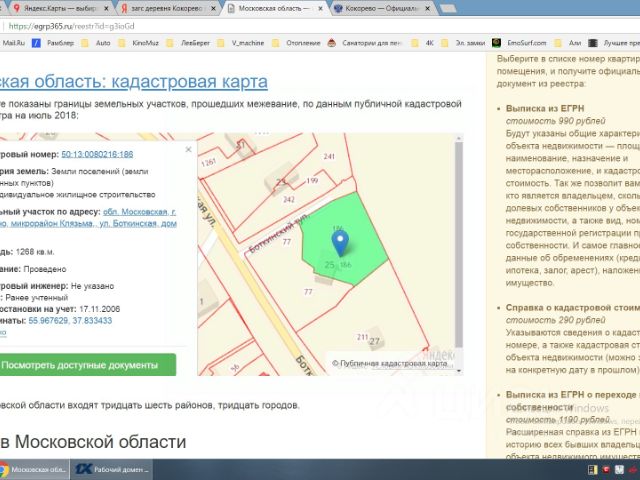640x480 pixels.
Task: Click the white system tray icon
Action: (x=619, y=470)
